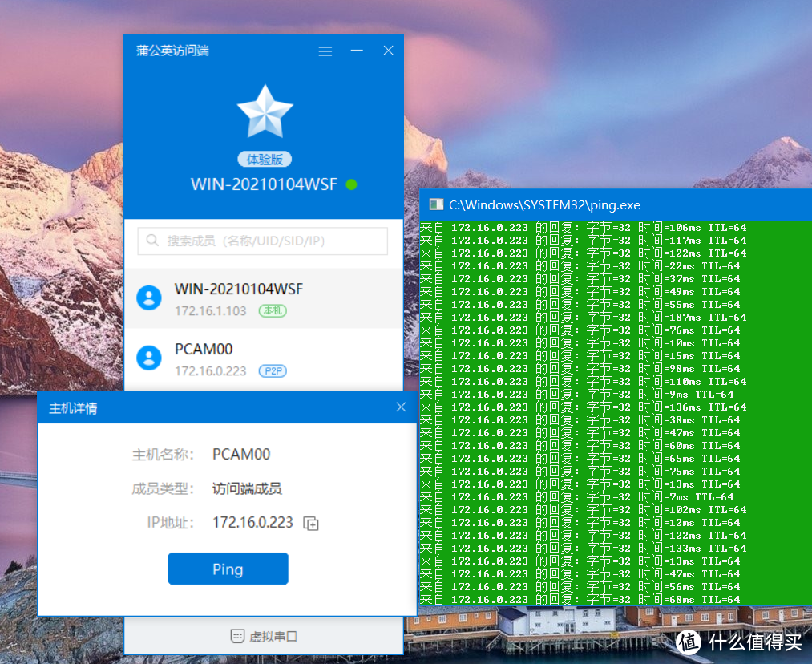
Task: Click the P2P connection tag
Action: tap(273, 370)
